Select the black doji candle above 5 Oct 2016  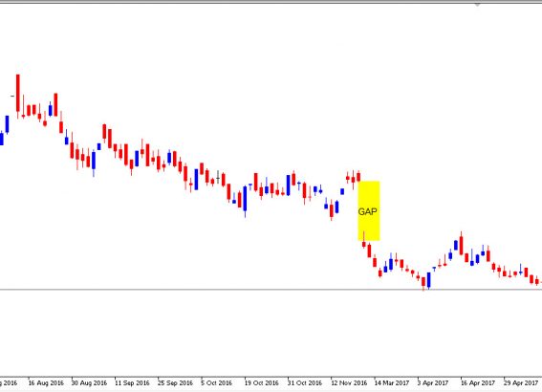(x=218, y=178)
